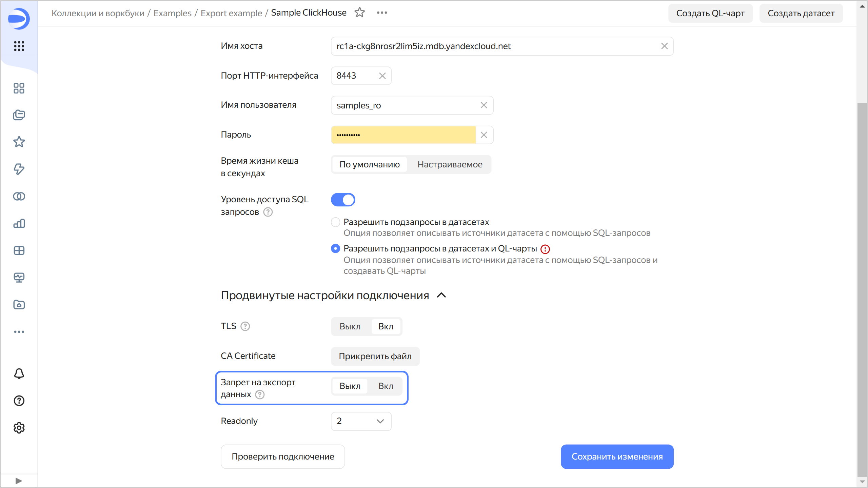Open the three-dots menu beside the title
The width and height of the screenshot is (868, 488).
click(x=382, y=13)
